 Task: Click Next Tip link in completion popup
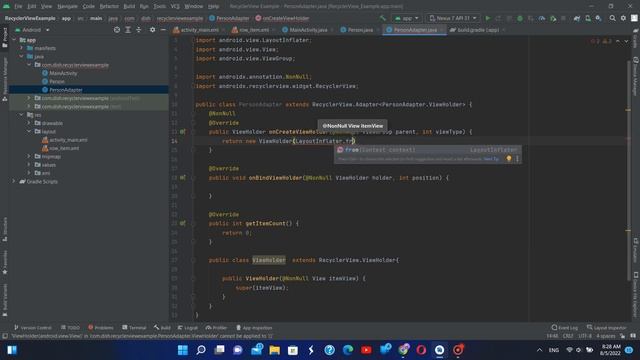(x=491, y=159)
